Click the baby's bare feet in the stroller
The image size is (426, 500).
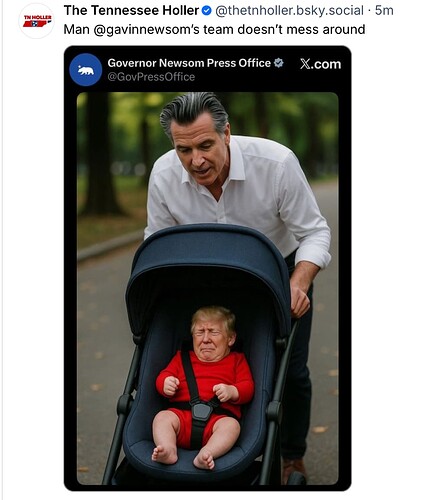pos(183,457)
